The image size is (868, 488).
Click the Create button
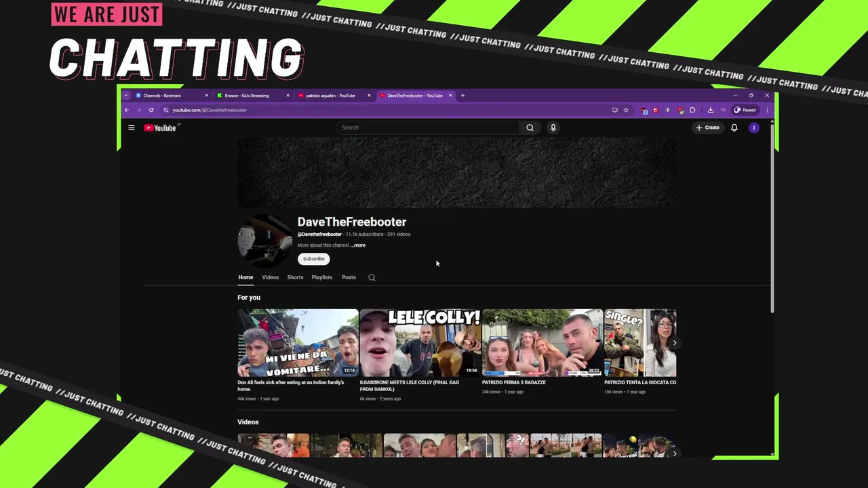tap(707, 127)
